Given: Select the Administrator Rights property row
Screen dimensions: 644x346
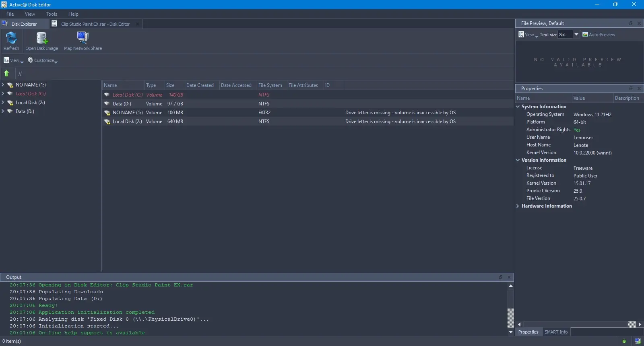Looking at the screenshot, I should pos(579,130).
